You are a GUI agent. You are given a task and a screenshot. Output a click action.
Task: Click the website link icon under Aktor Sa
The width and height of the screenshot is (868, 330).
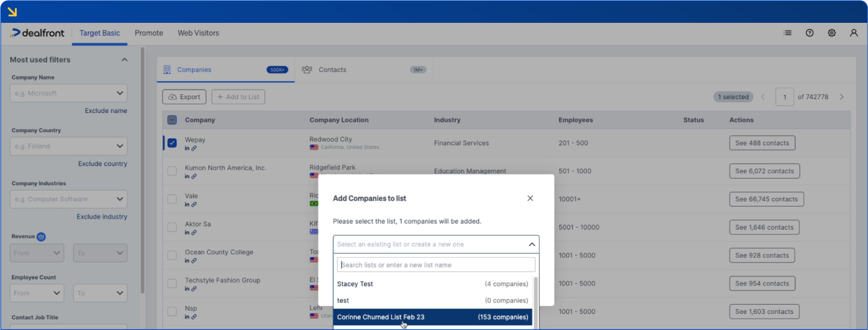[x=194, y=233]
